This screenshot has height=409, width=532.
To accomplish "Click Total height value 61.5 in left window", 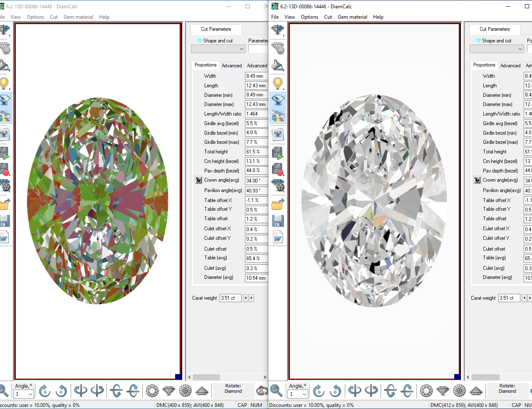I will 256,152.
